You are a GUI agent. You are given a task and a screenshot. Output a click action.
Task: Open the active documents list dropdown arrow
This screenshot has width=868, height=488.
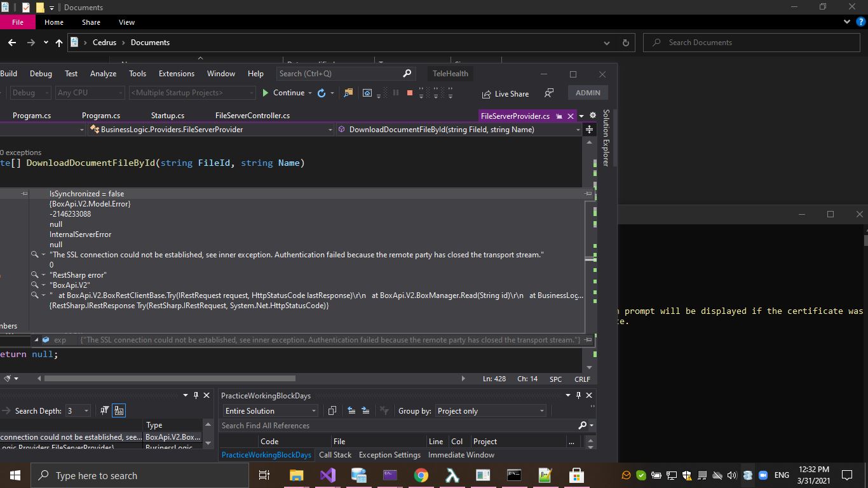581,116
